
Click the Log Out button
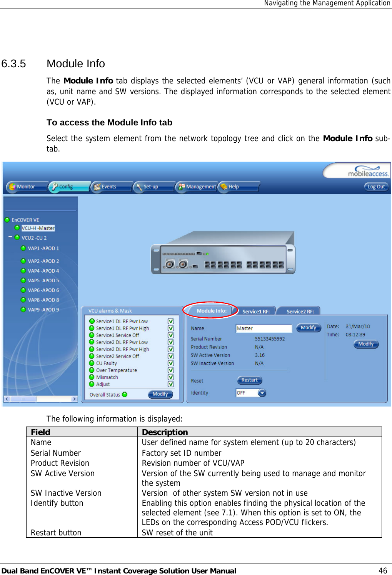[376, 187]
